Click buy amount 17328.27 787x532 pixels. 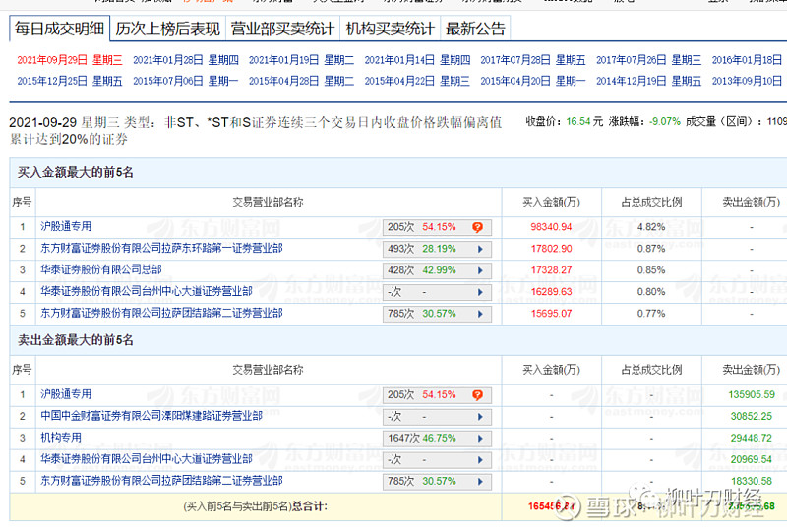[x=551, y=270]
